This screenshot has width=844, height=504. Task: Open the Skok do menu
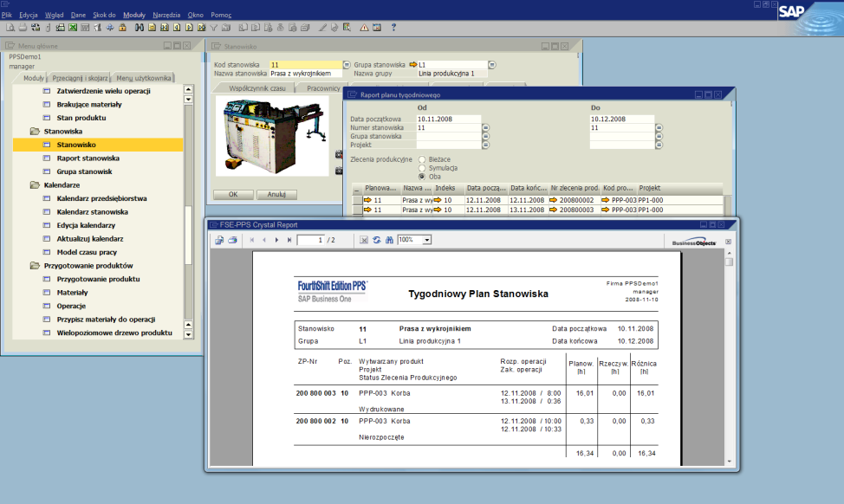pos(104,15)
